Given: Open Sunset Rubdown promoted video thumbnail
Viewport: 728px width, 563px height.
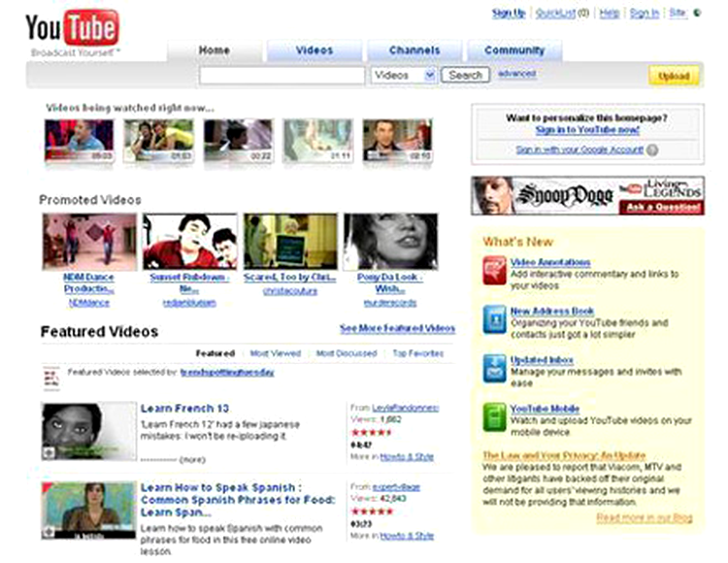Looking at the screenshot, I should click(x=190, y=242).
